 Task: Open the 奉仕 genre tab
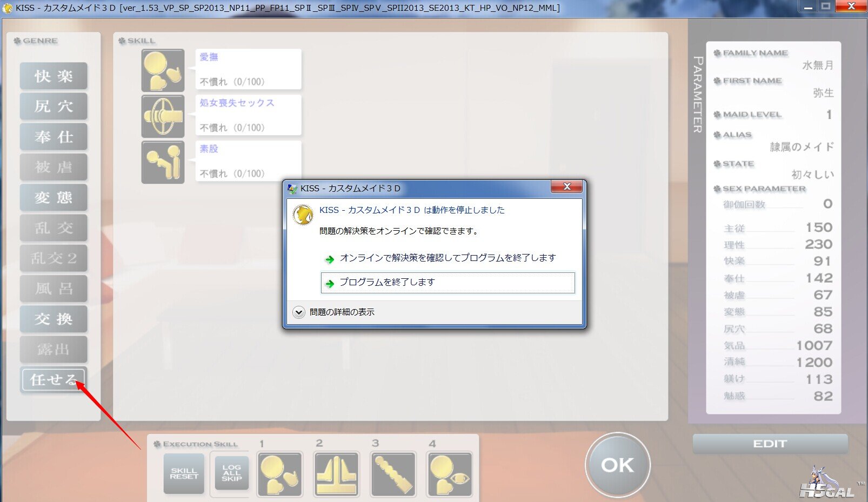(x=54, y=137)
